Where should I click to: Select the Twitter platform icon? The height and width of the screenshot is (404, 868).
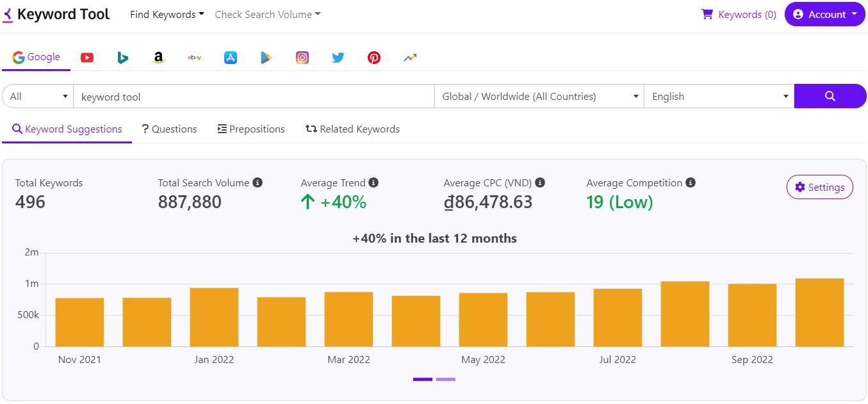point(338,57)
